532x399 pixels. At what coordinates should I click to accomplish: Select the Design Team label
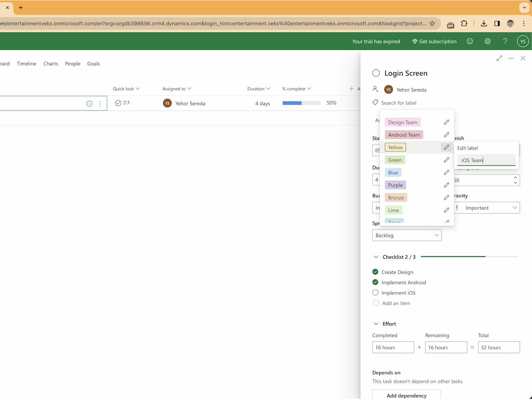pyautogui.click(x=403, y=122)
